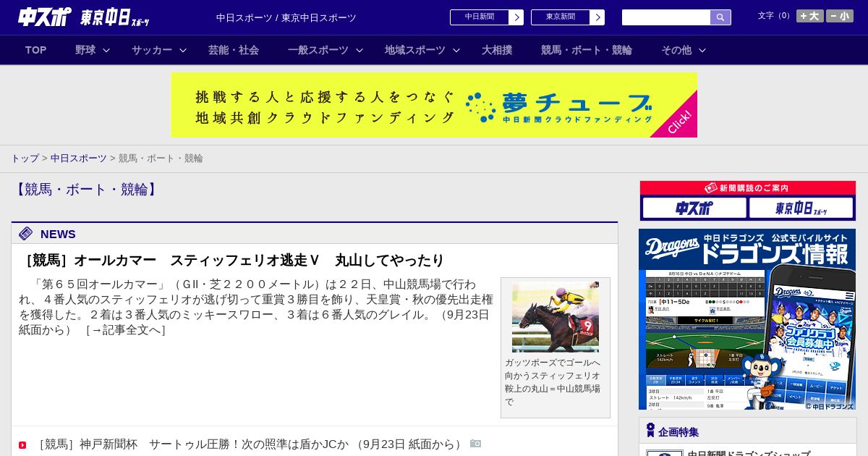Follow the →記事全文へ link
The height and width of the screenshot is (456, 868).
126,329
